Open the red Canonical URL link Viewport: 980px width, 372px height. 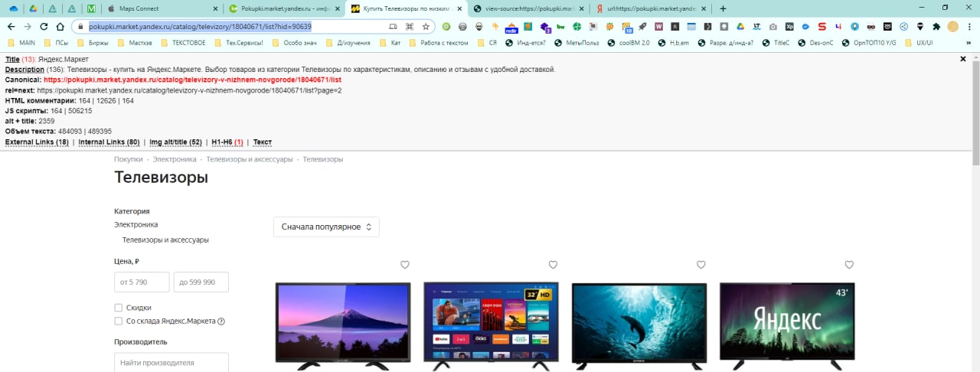tap(193, 80)
